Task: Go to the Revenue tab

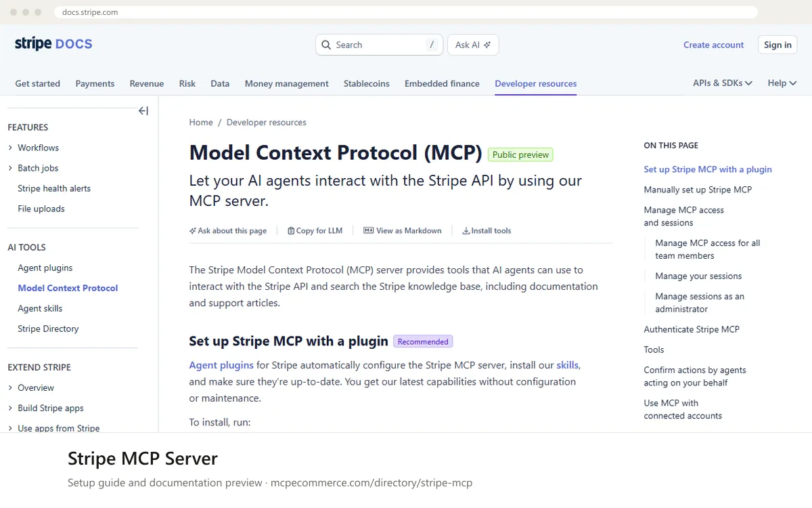Action: (147, 84)
